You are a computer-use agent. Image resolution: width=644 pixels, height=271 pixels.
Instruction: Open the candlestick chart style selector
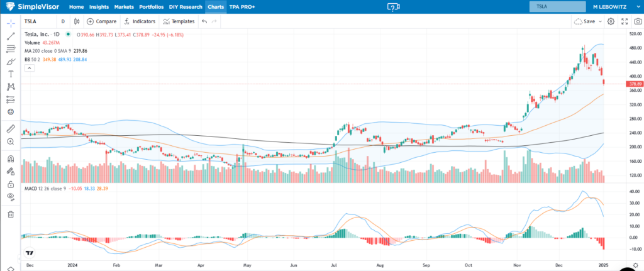pos(76,21)
